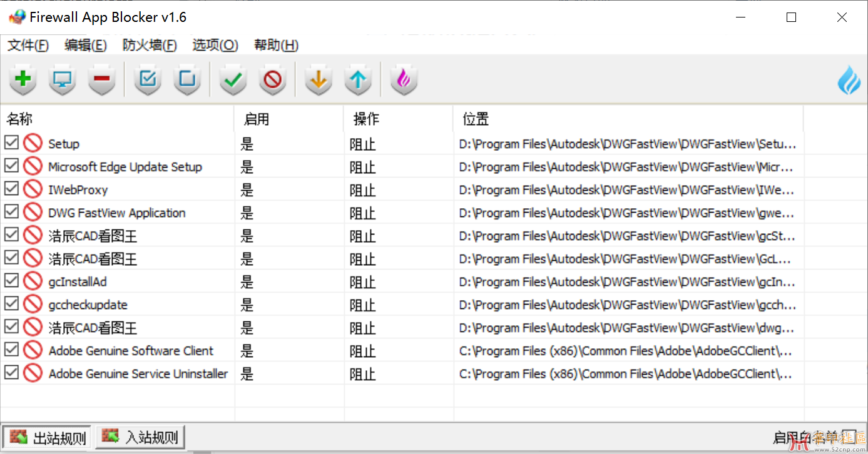This screenshot has width=868, height=454.
Task: Toggle checkbox of 浩辰CAD看图王 row with gcSt path
Action: point(11,235)
